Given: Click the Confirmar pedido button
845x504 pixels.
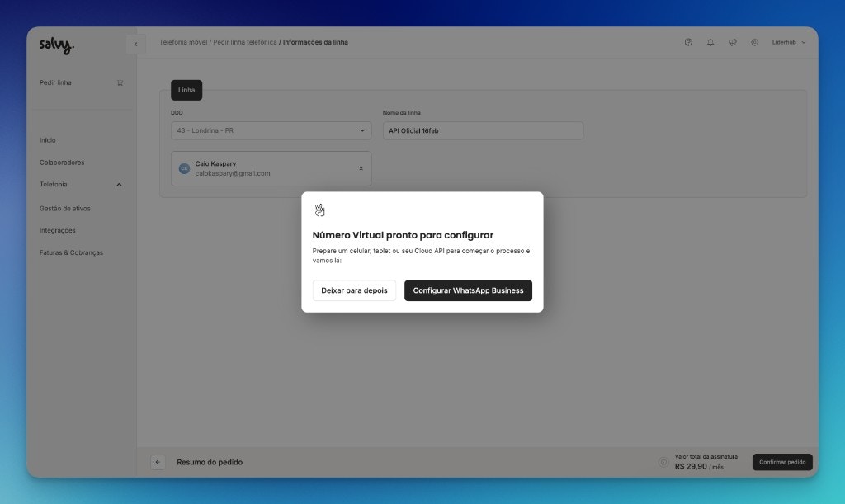Looking at the screenshot, I should (782, 462).
